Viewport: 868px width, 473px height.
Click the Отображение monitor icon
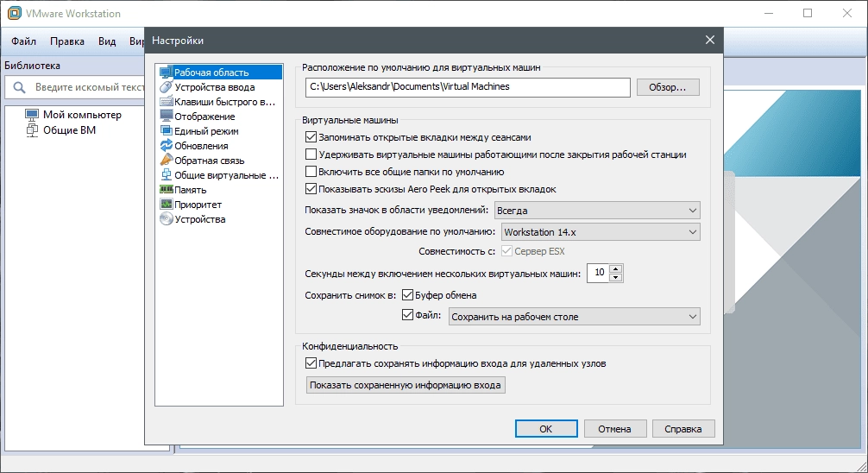click(166, 116)
